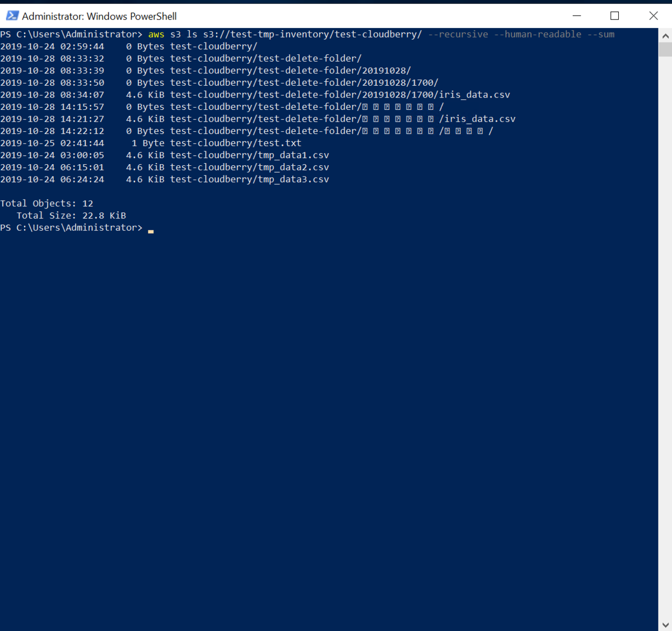Click the '4.6 KiB' size on the tmp_data2.csv row
The width and height of the screenshot is (672, 631).
(x=145, y=167)
